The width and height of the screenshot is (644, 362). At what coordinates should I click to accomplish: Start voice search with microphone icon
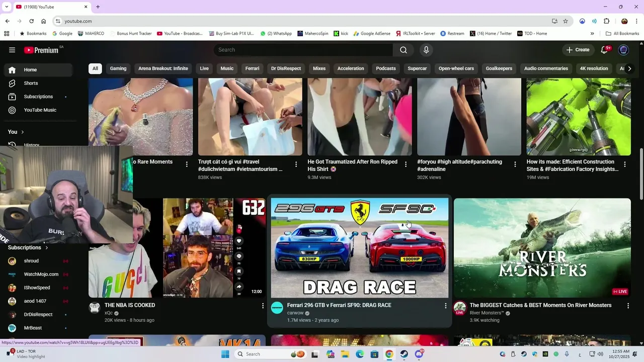(x=426, y=50)
